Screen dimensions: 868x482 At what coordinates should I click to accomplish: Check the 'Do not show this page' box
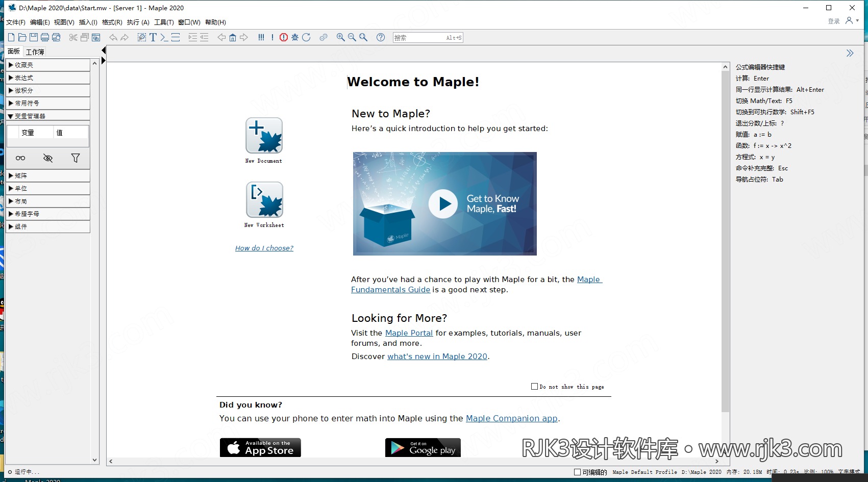(x=534, y=387)
